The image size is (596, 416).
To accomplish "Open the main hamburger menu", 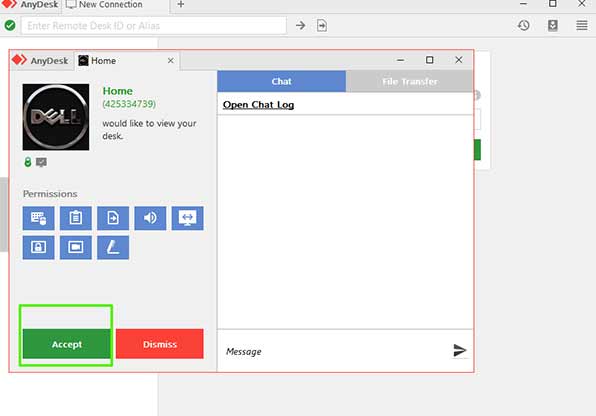I will coord(582,25).
